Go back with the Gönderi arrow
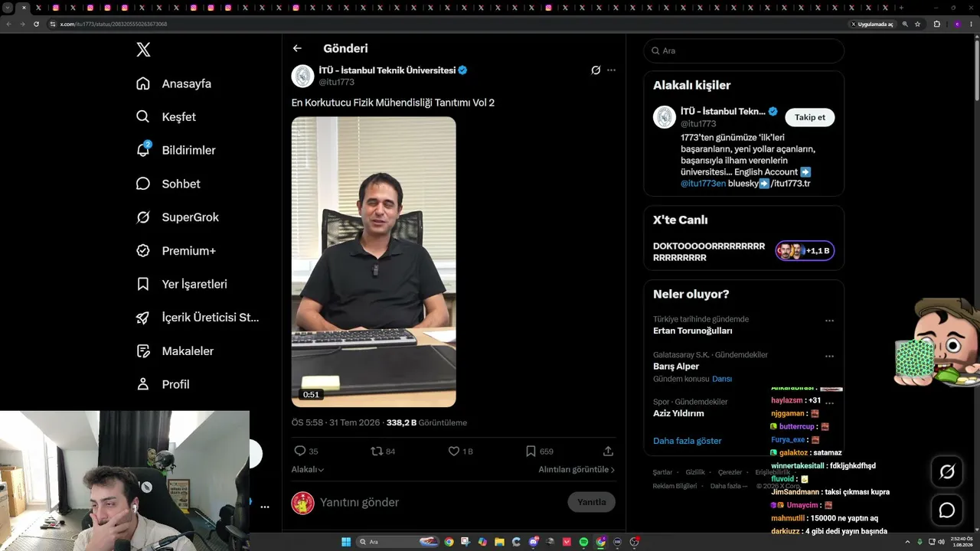This screenshot has width=980, height=551. [x=297, y=48]
